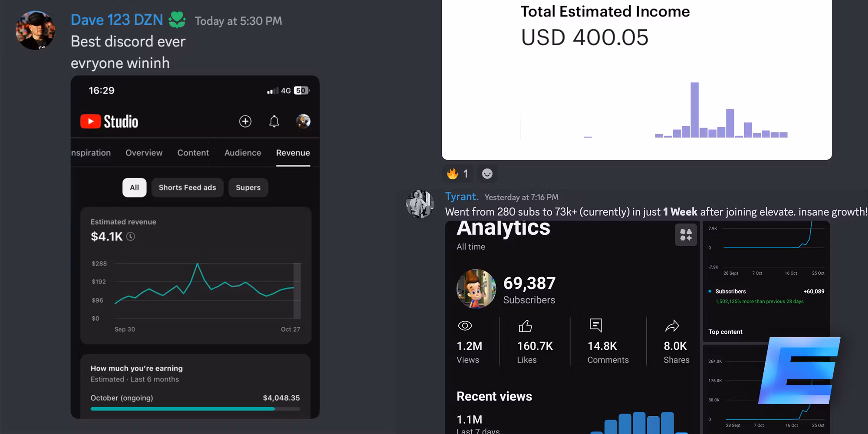
Task: Click the YouTube Studio logo
Action: point(109,122)
